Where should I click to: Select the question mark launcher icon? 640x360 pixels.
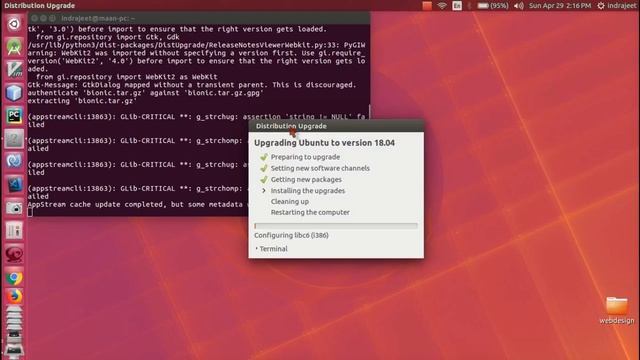[x=14, y=139]
